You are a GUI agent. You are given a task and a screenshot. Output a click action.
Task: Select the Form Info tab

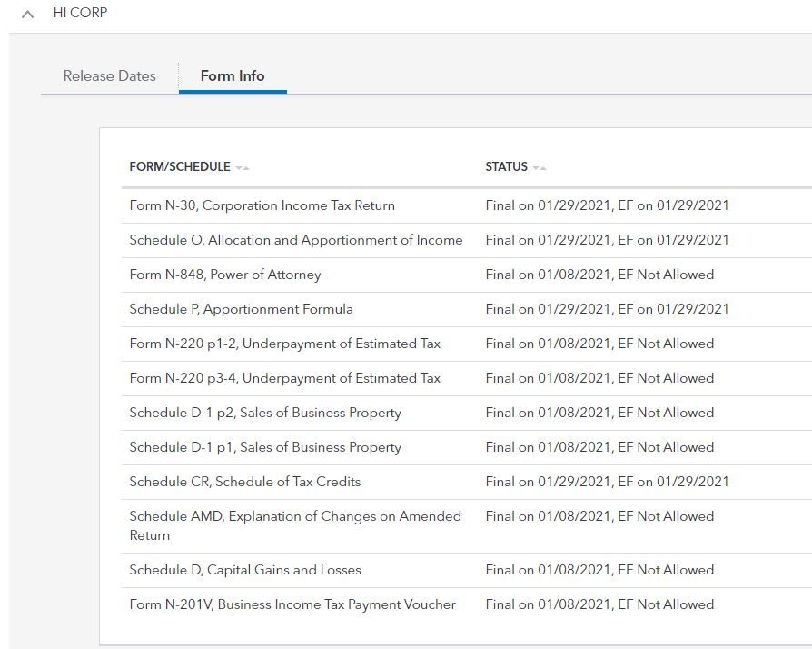233,76
